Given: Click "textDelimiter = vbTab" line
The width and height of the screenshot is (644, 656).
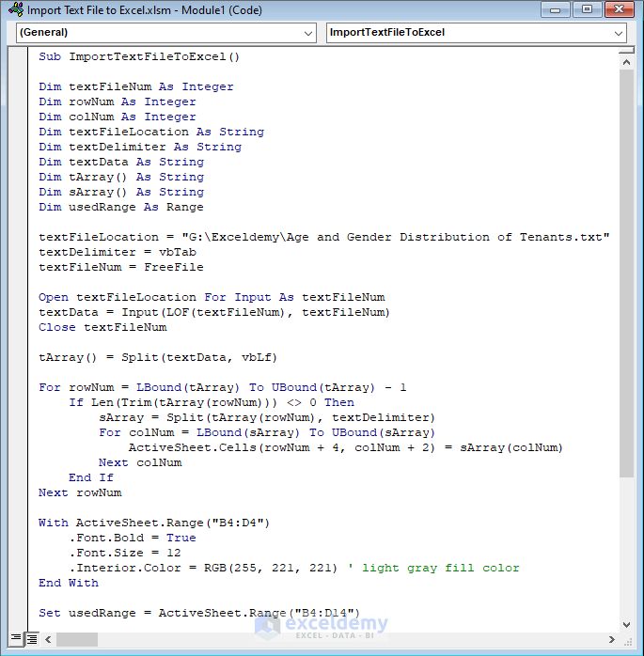Looking at the screenshot, I should pos(118,252).
